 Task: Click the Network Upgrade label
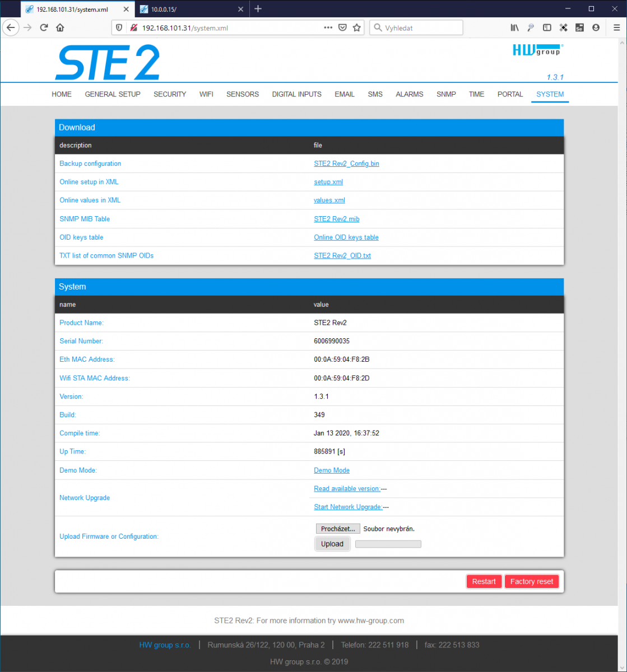pos(85,498)
